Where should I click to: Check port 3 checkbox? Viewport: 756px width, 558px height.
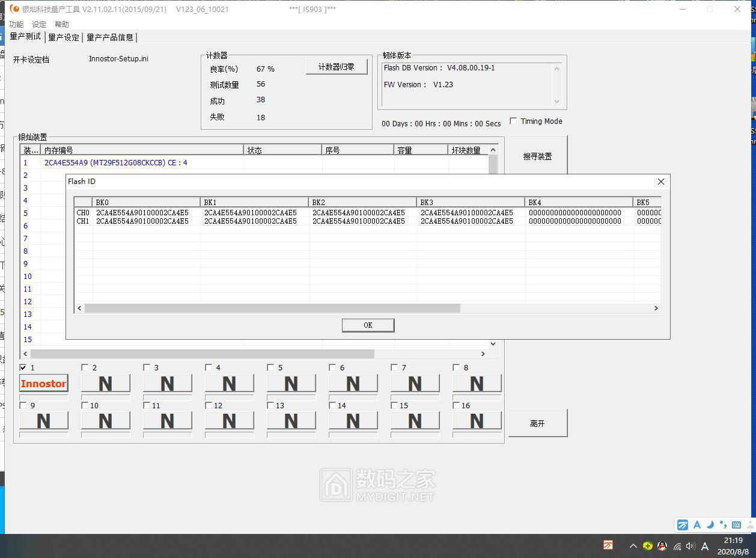(x=147, y=367)
